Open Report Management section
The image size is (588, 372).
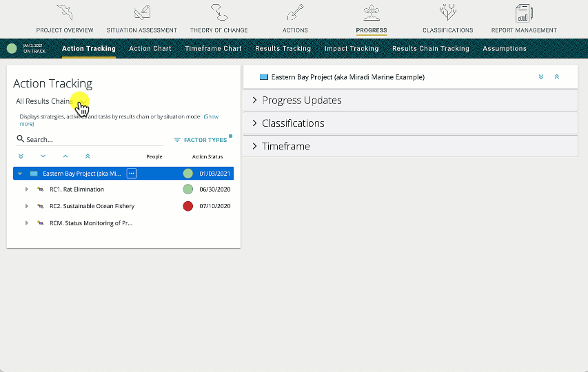click(524, 19)
